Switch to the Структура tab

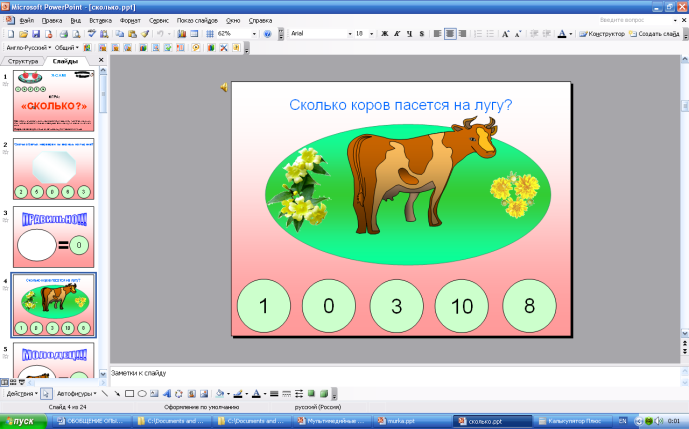click(x=22, y=61)
